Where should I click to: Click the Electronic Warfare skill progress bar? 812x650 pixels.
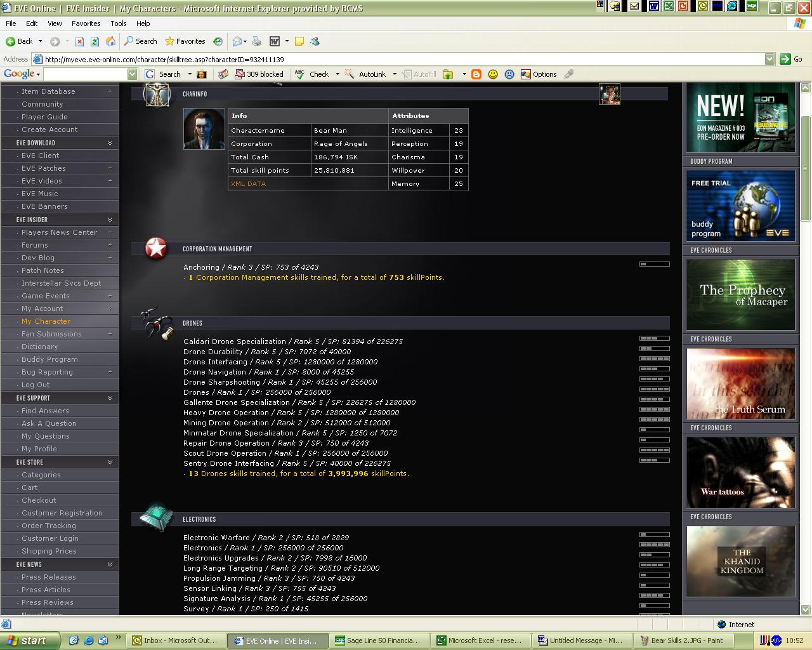click(655, 534)
